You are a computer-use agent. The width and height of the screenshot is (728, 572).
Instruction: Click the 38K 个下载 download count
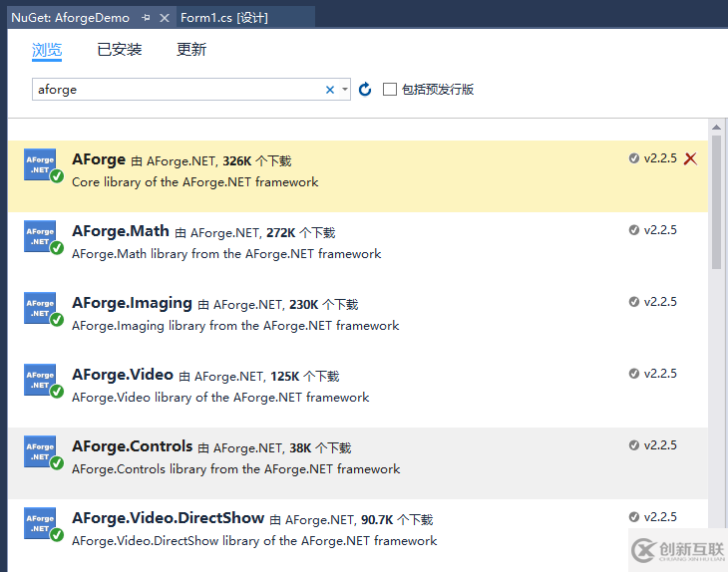[320, 448]
